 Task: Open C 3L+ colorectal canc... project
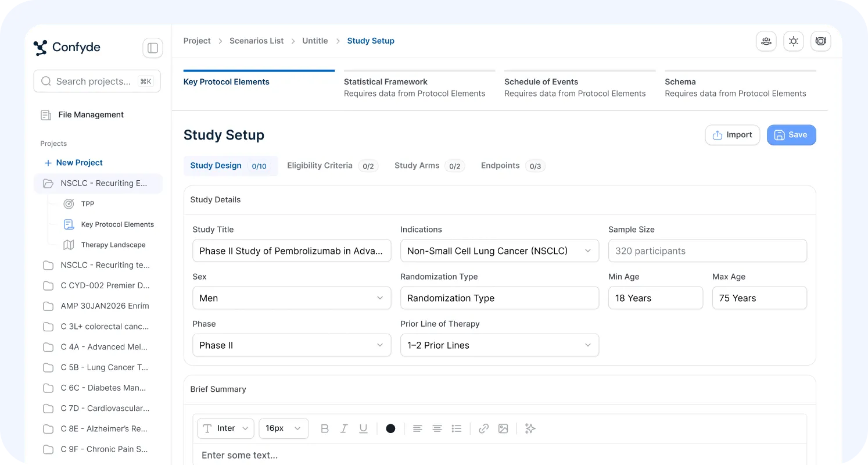pos(98,327)
